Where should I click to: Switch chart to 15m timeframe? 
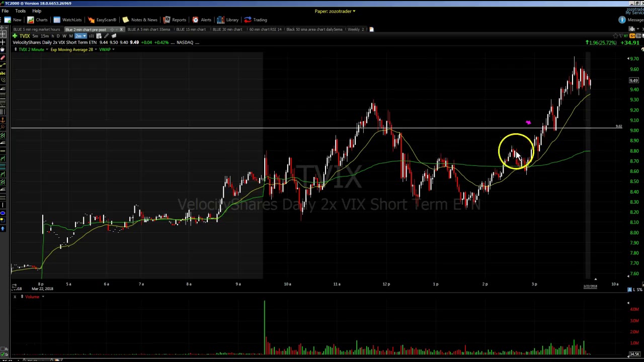coord(45,36)
